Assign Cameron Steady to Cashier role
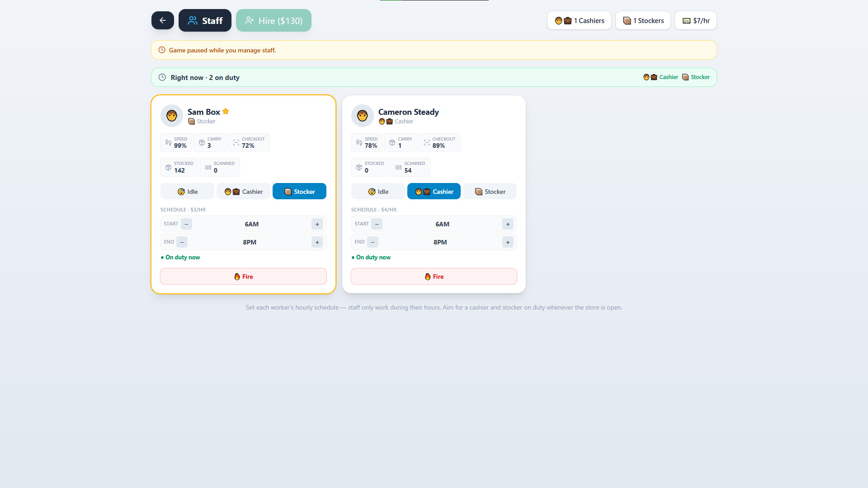 pyautogui.click(x=434, y=191)
